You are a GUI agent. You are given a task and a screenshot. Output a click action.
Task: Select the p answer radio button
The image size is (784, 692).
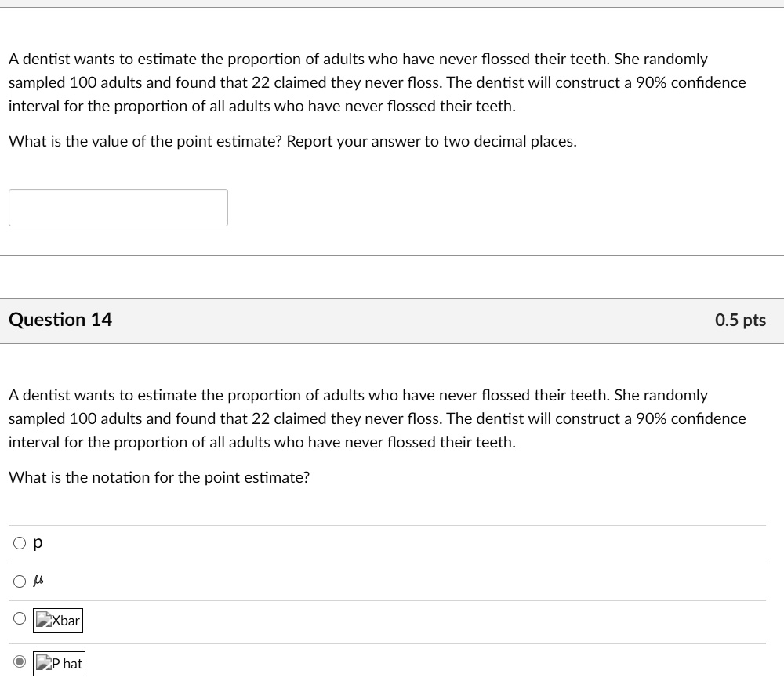[x=20, y=542]
